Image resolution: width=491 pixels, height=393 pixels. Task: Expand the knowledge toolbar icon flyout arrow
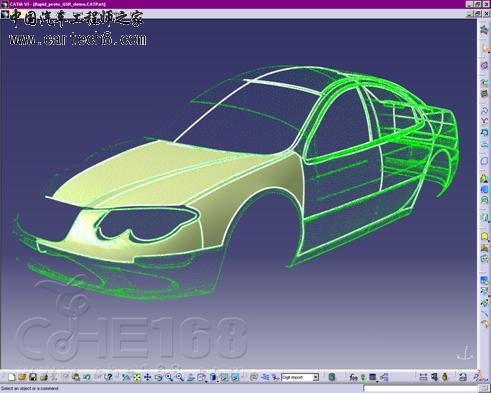pyautogui.click(x=377, y=381)
